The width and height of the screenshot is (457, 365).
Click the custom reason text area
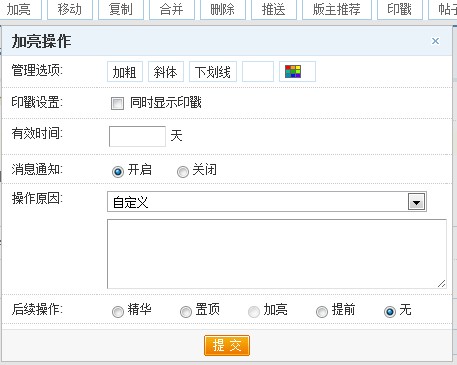coord(277,254)
